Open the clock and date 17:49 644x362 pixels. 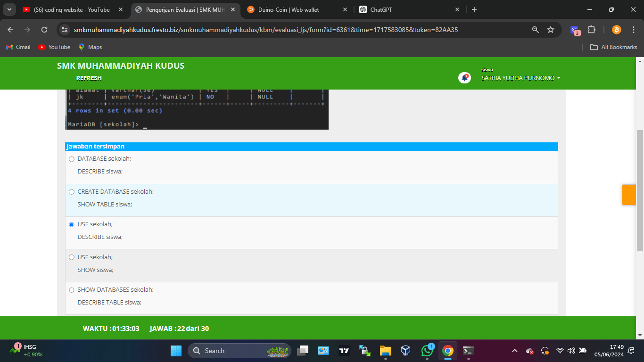pos(609,351)
